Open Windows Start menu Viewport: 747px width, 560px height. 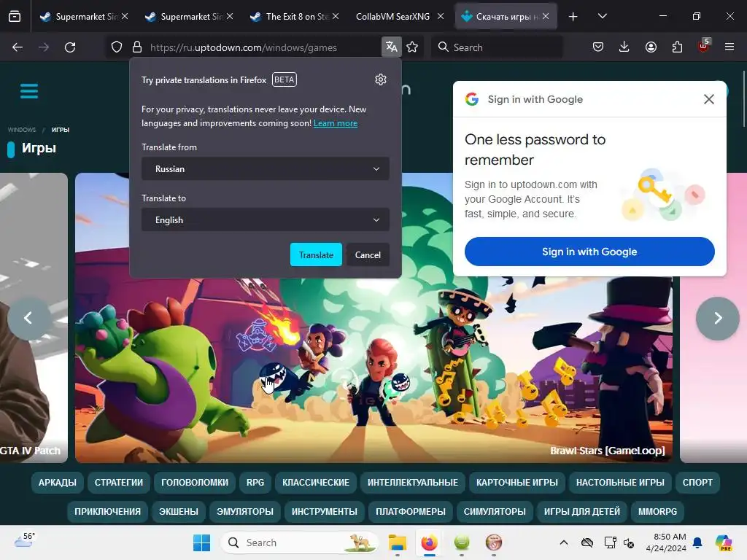(x=201, y=542)
